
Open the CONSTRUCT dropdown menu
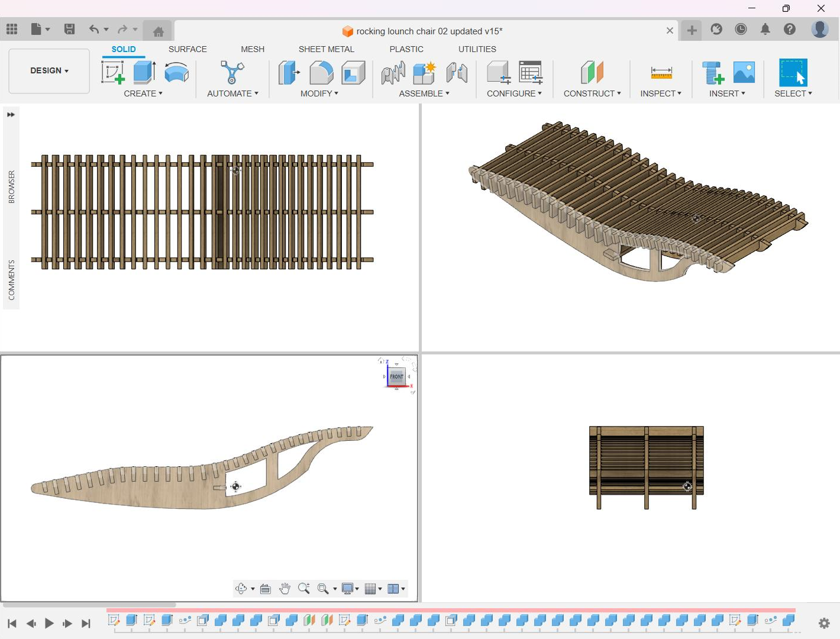(x=592, y=93)
